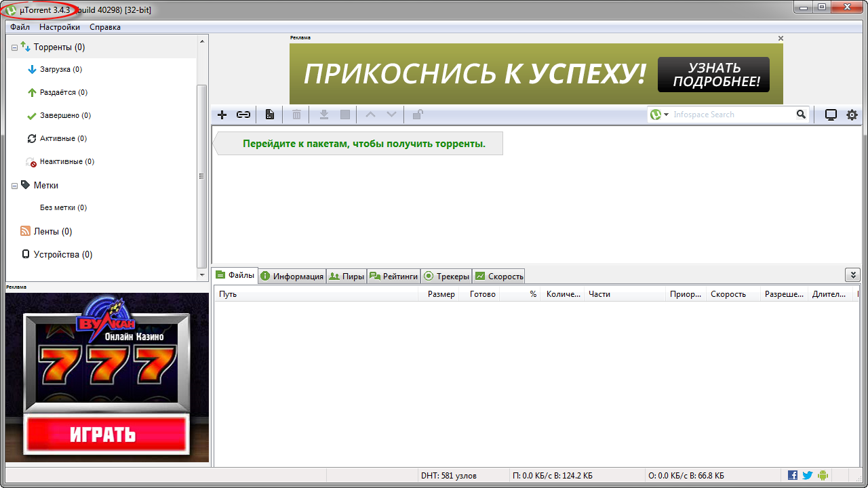Screen dimensions: 868x488
Task: Click the УЗНАТЬ ПОДРОБНЕЕ! ad button
Action: [713, 75]
